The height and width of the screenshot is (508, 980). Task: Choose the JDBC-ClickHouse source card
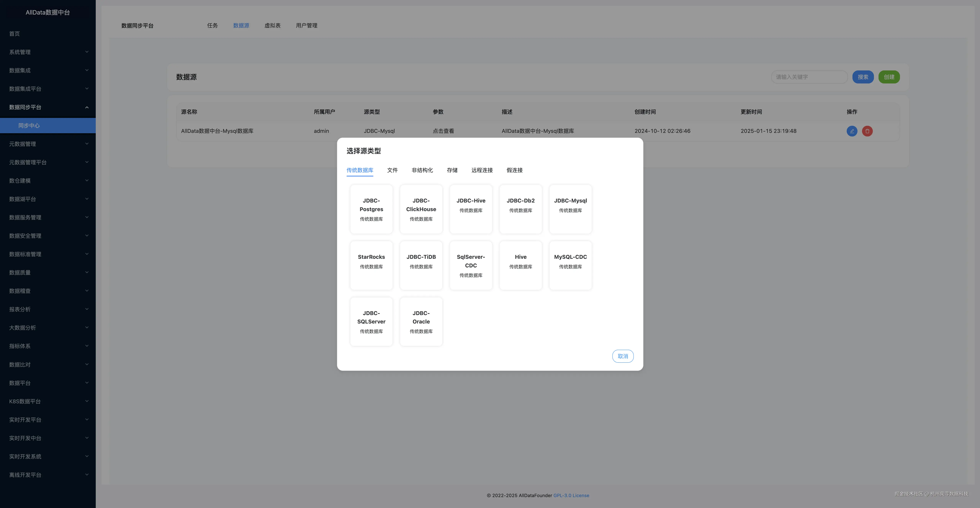(x=421, y=209)
